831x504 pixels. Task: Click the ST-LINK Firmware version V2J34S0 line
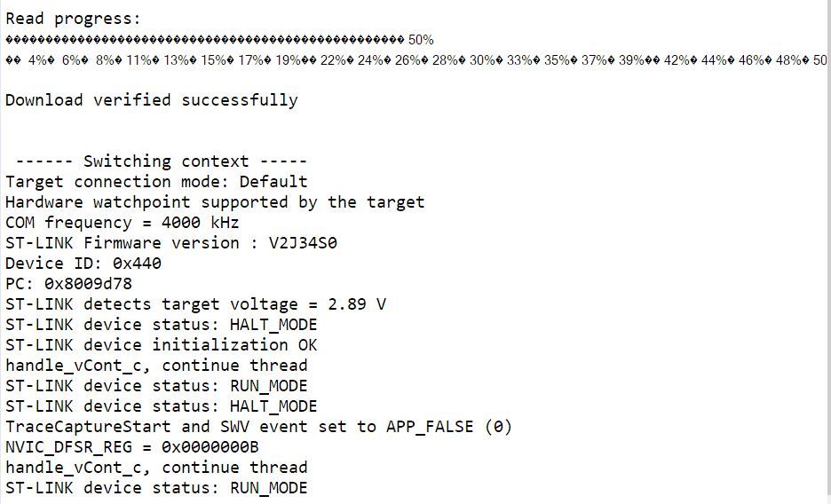point(171,243)
